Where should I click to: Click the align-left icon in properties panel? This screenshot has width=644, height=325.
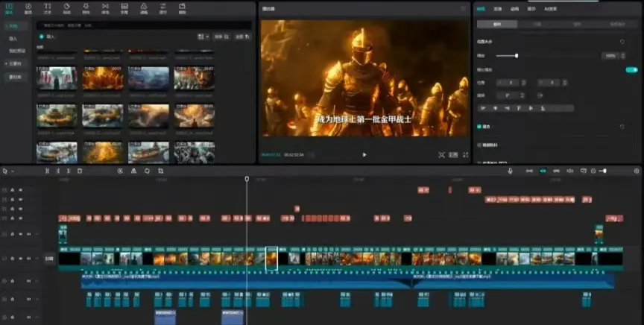click(x=483, y=109)
